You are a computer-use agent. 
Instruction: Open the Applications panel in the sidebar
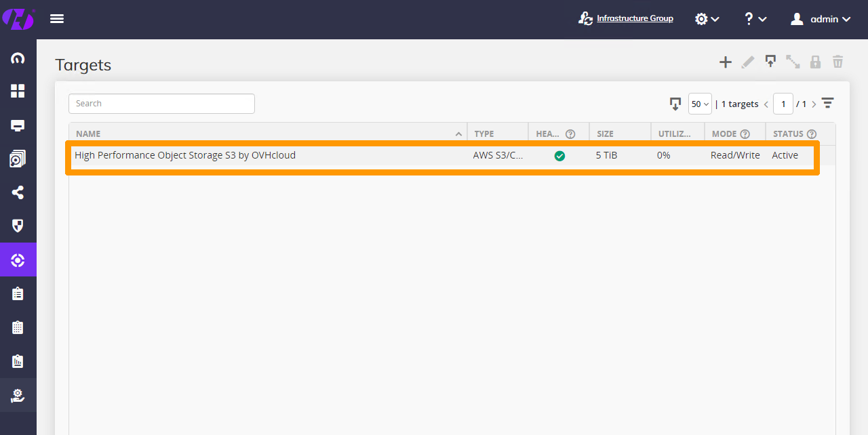pyautogui.click(x=18, y=159)
